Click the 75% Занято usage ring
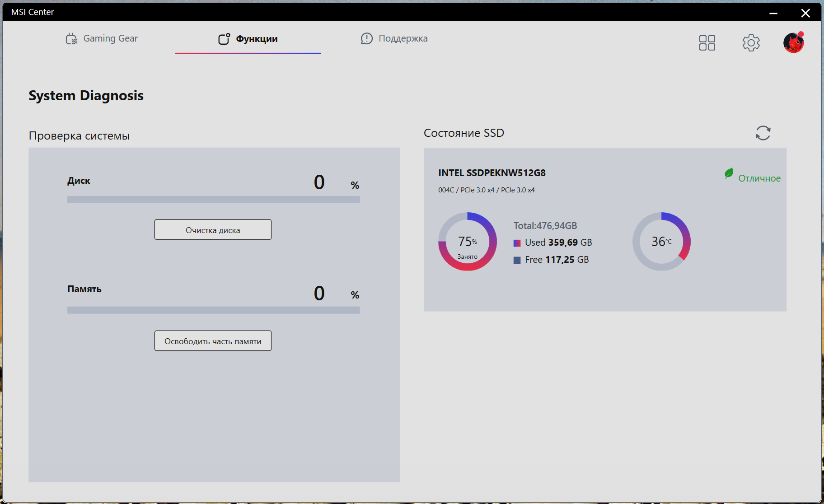 (468, 242)
